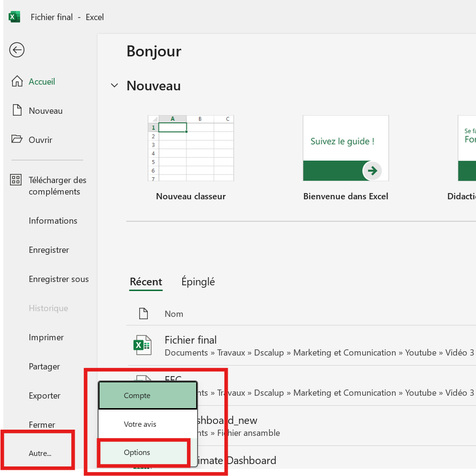This screenshot has height=476, width=476.
Task: Click Autre... at the sidebar bottom
Action: [x=40, y=453]
